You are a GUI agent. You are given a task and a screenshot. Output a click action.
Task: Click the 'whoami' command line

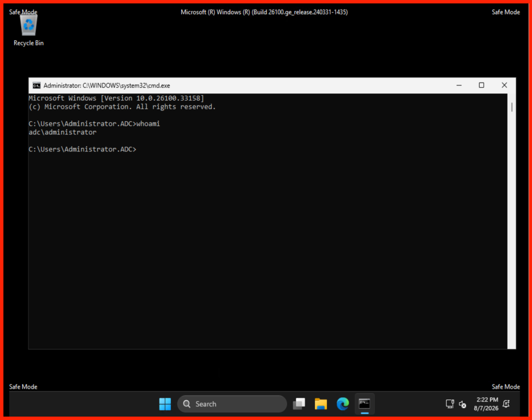95,123
